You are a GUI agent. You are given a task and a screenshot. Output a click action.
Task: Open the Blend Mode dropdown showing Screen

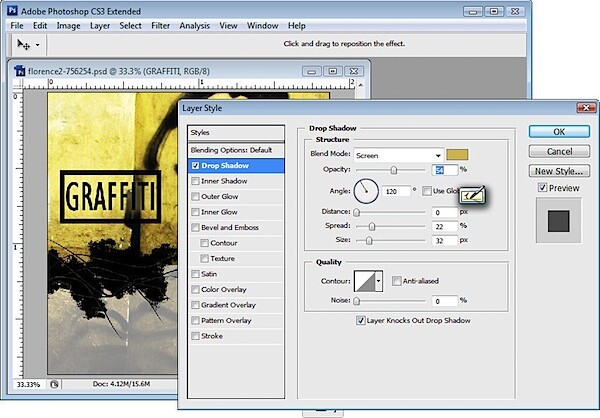(x=398, y=155)
